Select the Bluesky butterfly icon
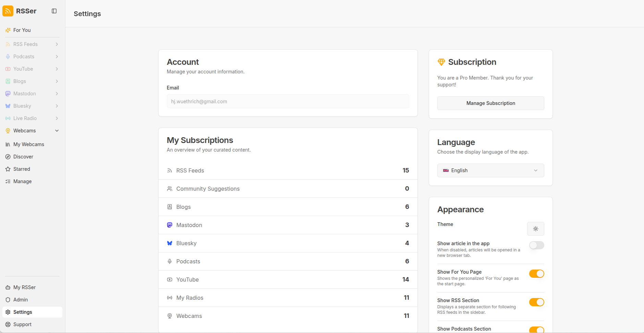This screenshot has width=644, height=333. (x=8, y=106)
